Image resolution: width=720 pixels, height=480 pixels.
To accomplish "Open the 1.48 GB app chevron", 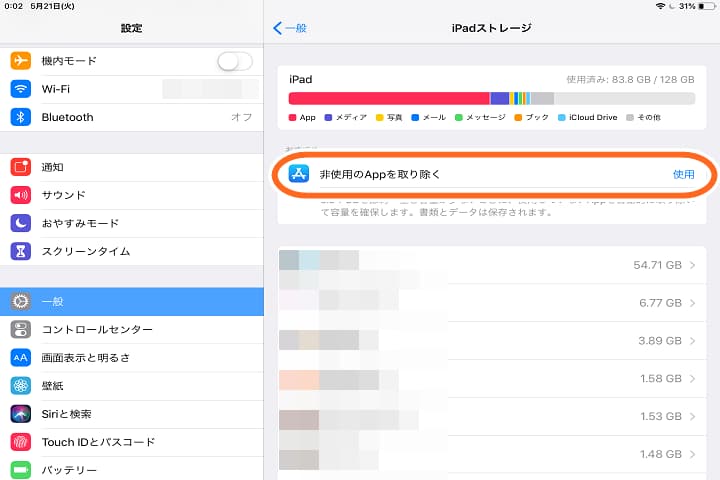I will pos(692,454).
